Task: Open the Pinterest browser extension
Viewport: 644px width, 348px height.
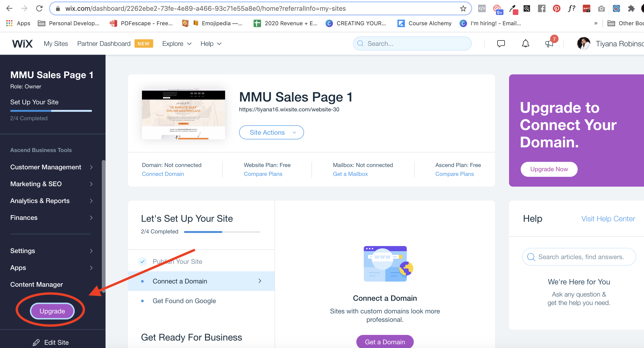Action: [x=556, y=8]
